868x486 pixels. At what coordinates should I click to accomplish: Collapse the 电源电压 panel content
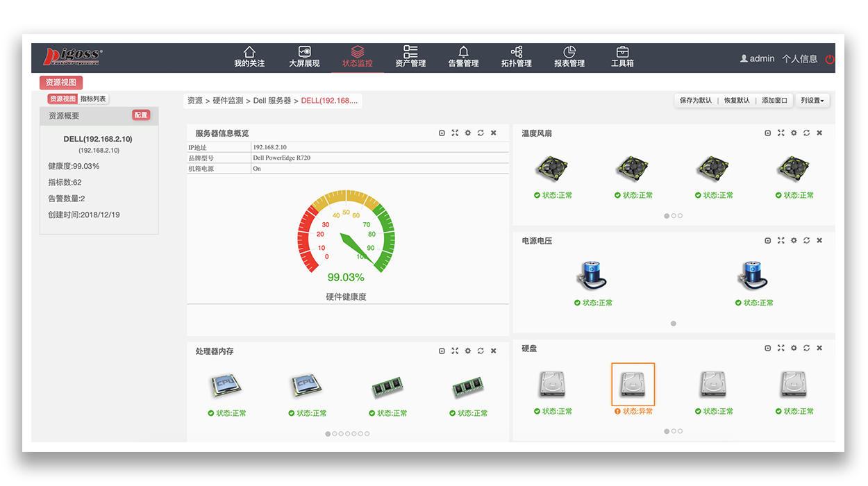[x=767, y=240]
